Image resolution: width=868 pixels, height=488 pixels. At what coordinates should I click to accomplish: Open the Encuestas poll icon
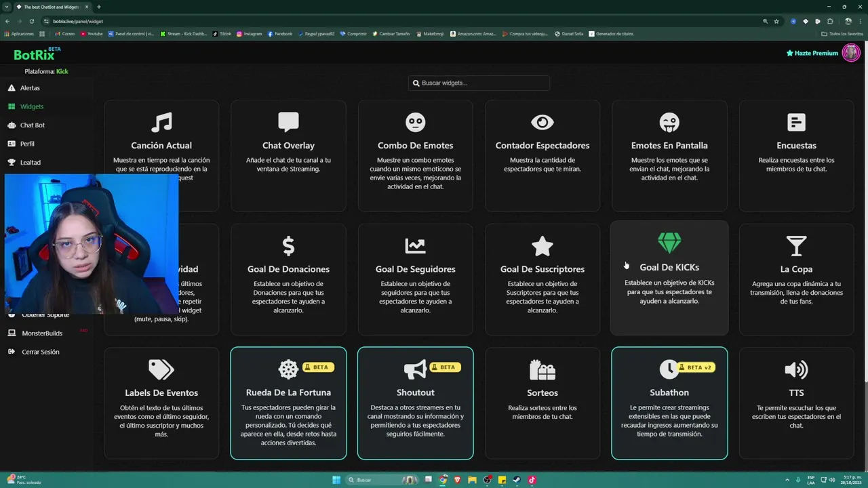(796, 122)
